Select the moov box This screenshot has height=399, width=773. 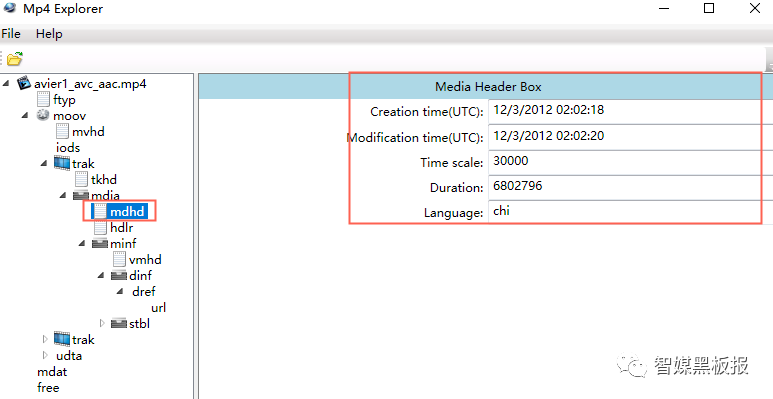tap(70, 116)
